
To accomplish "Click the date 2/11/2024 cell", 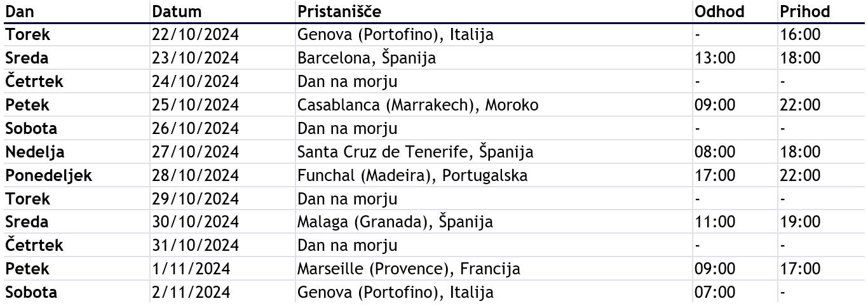I will click(191, 293).
